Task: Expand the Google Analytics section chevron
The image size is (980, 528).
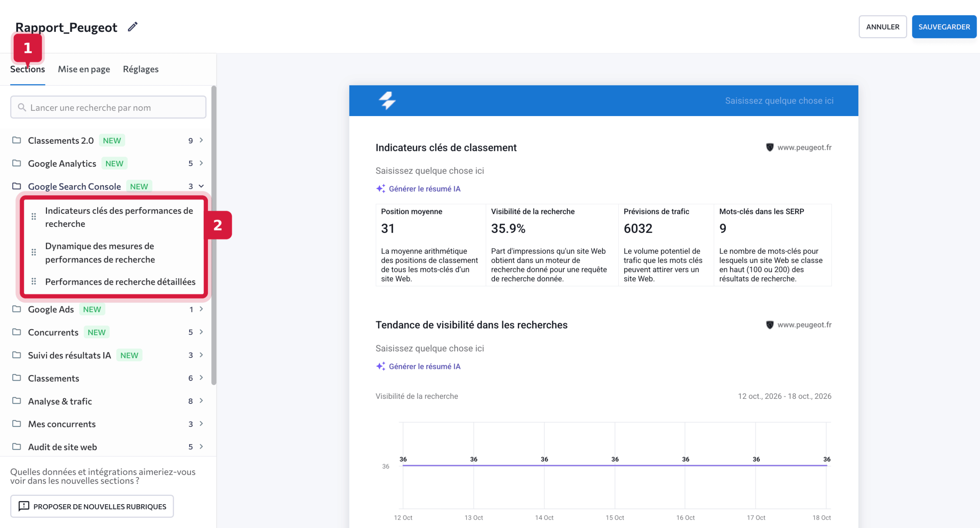Action: [x=201, y=163]
